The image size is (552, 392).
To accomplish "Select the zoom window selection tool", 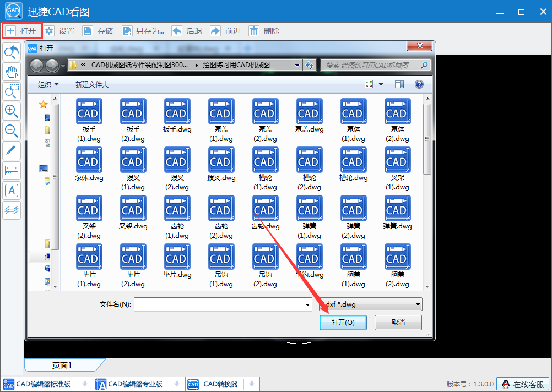I will (x=12, y=91).
